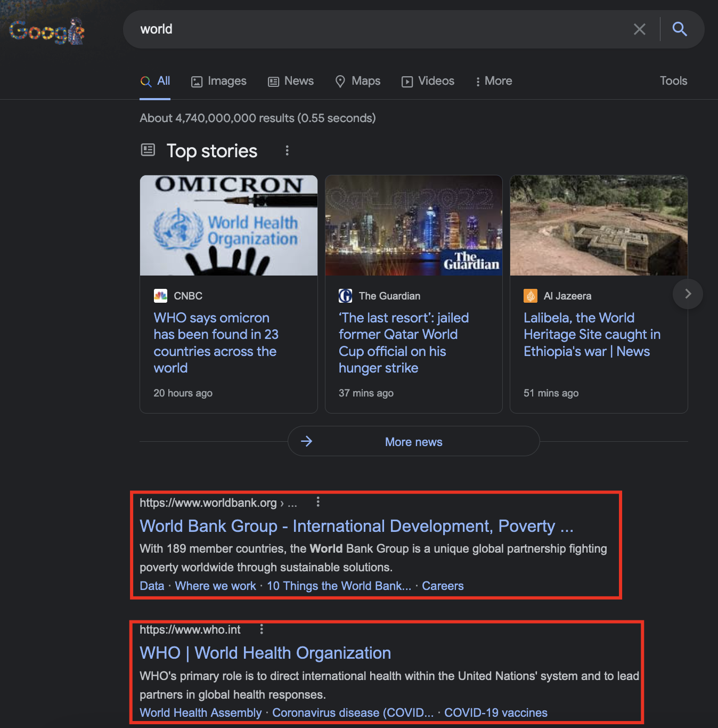The image size is (718, 728).
Task: Open the Maps tab
Action: [x=357, y=81]
